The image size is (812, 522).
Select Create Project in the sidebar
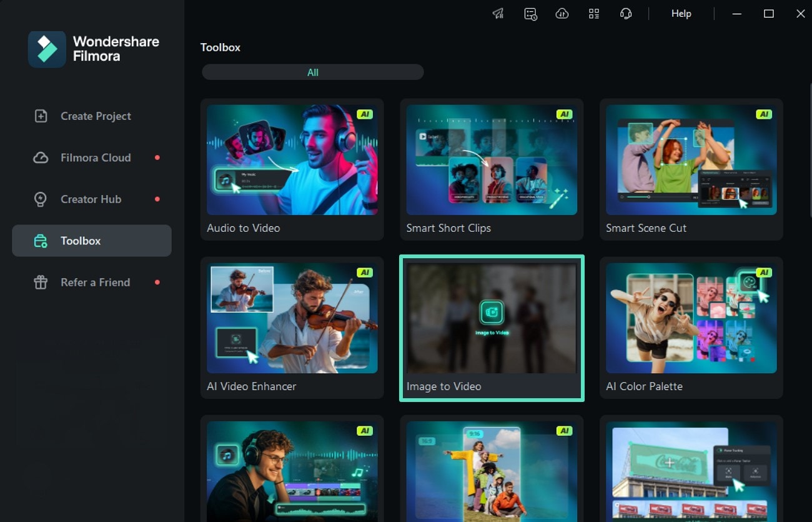click(x=92, y=116)
